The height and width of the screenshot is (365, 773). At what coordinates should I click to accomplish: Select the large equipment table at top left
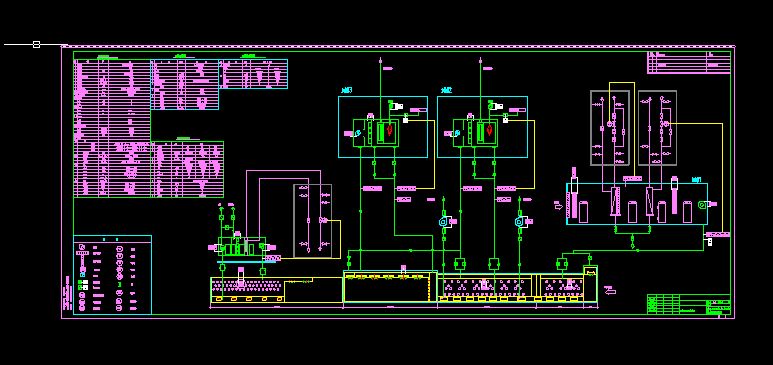point(112,129)
